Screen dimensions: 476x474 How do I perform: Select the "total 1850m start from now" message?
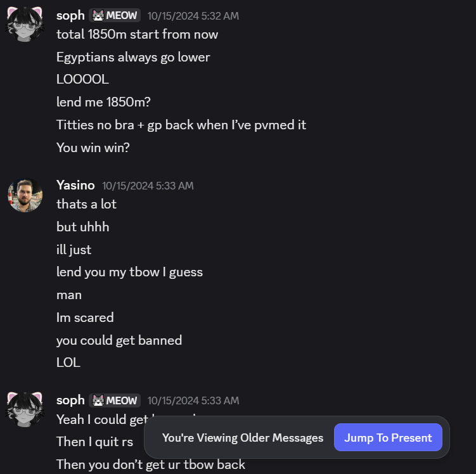coord(137,34)
